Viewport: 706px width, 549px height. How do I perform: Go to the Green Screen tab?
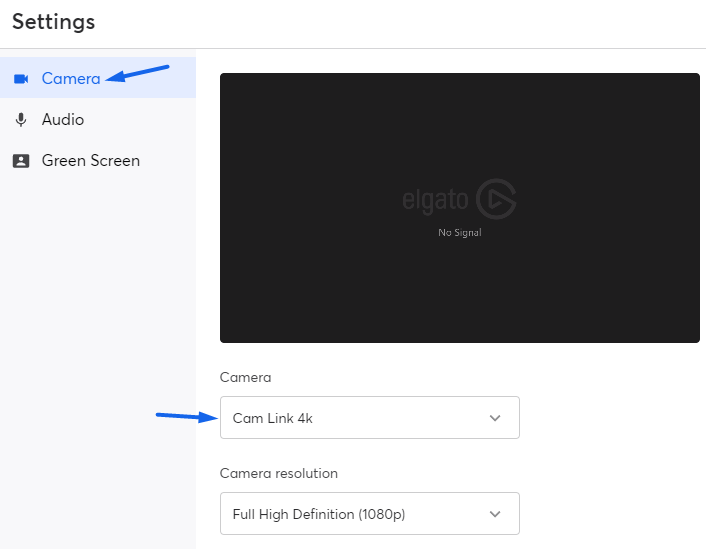coord(98,160)
